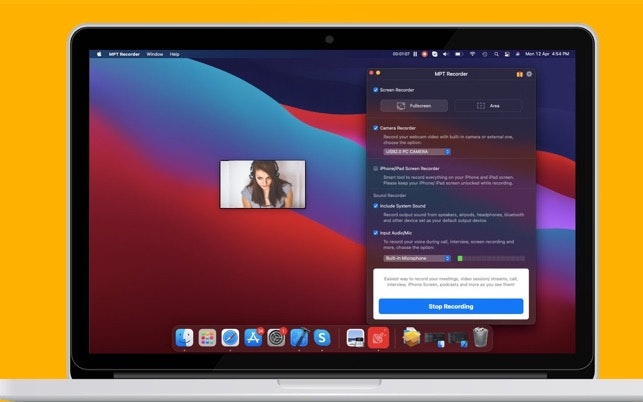
Task: Open the Help menu
Action: click(x=175, y=54)
